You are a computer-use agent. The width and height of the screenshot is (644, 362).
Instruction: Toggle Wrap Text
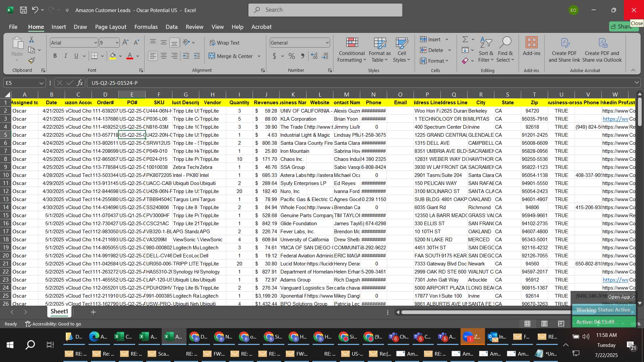pos(224,43)
